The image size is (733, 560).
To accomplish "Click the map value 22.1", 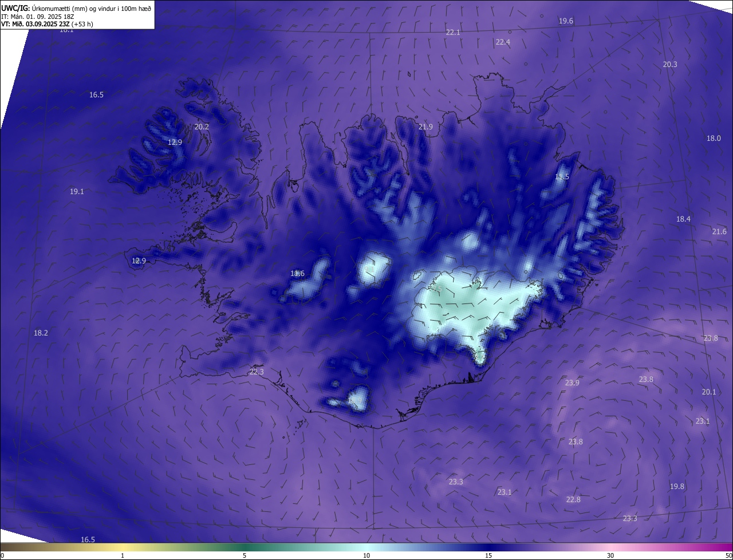I will [453, 33].
